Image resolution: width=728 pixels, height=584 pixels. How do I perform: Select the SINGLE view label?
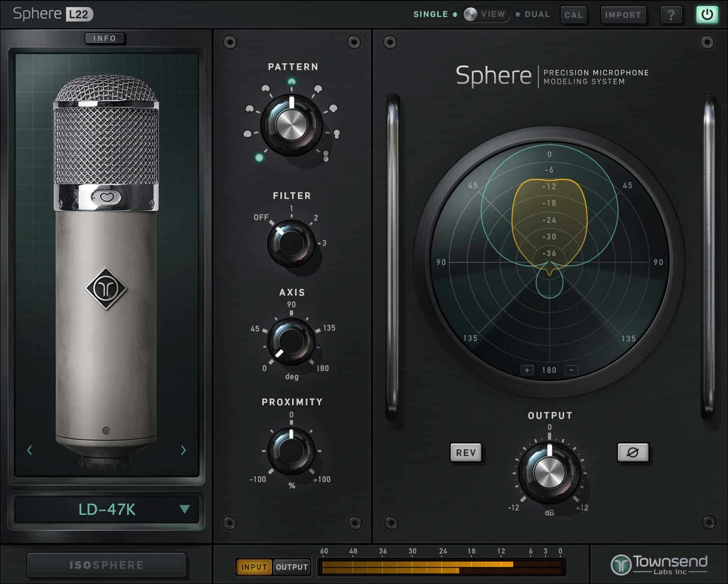click(431, 14)
